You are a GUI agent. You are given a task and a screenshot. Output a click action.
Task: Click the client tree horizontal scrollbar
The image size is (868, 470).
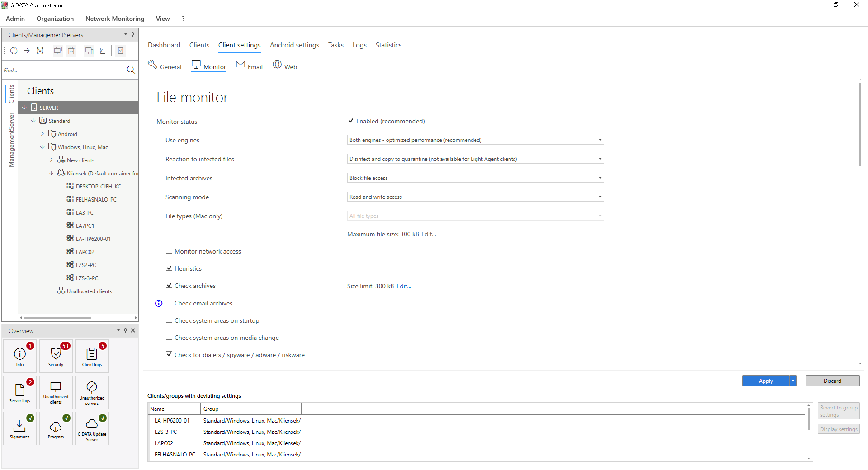pyautogui.click(x=57, y=318)
